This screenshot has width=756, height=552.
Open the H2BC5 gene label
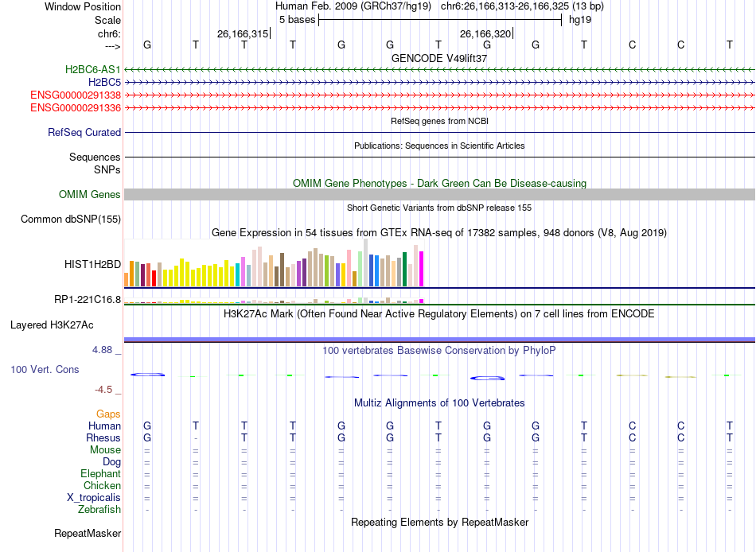point(104,83)
